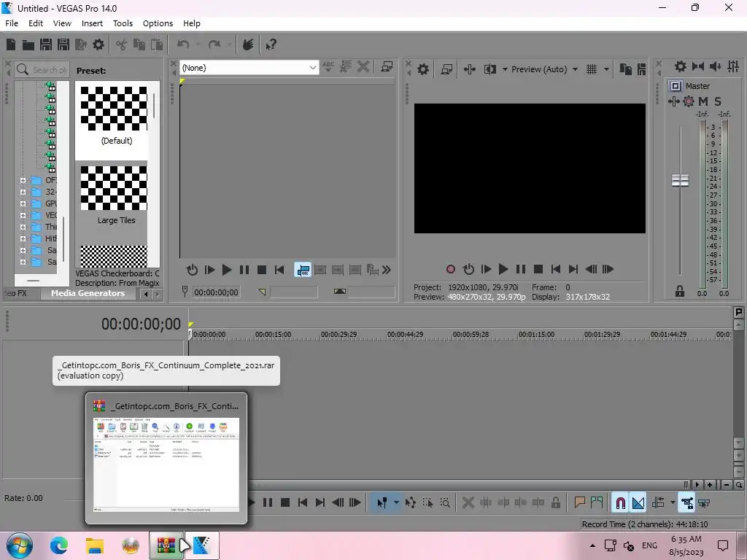Open Preview (Auto) quality dropdown arrow
Screen dimensions: 747x560
[575, 69]
